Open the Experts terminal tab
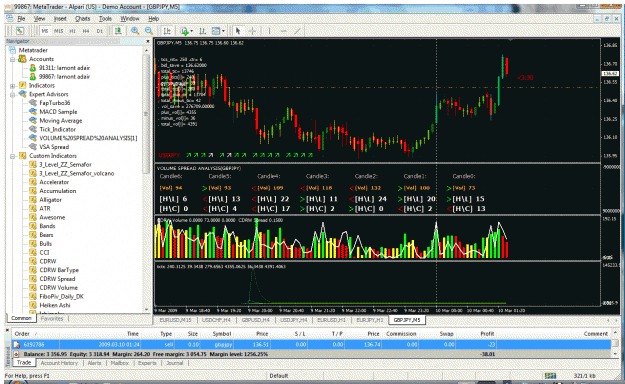The width and height of the screenshot is (625, 384). (x=147, y=363)
